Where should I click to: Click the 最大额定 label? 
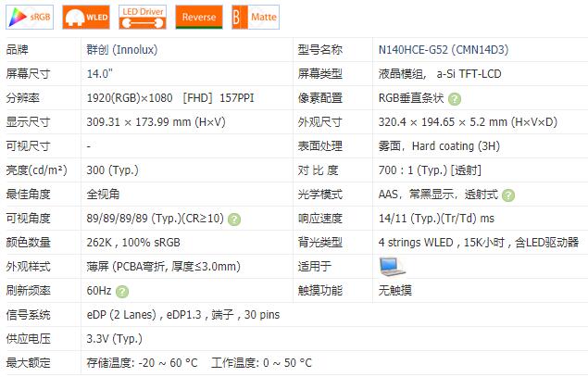pos(28,363)
